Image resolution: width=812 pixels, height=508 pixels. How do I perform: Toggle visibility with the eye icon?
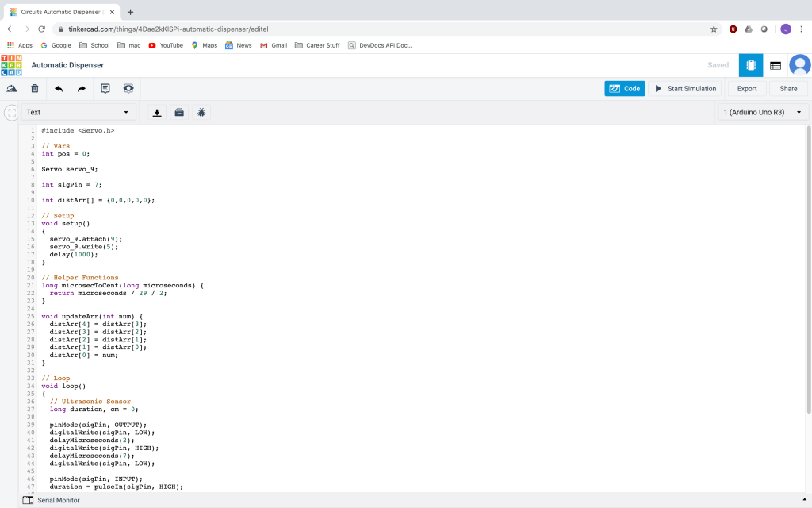[128, 89]
